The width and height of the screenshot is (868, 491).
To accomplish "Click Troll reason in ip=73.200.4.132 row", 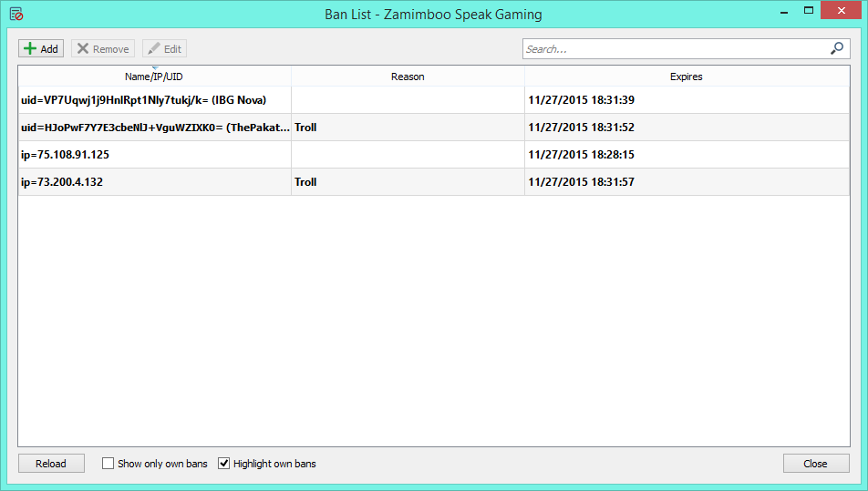I will pyautogui.click(x=305, y=182).
